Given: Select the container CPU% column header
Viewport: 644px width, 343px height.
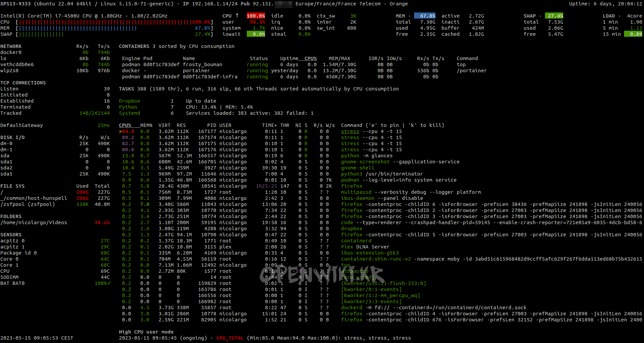Looking at the screenshot, I should [310, 58].
